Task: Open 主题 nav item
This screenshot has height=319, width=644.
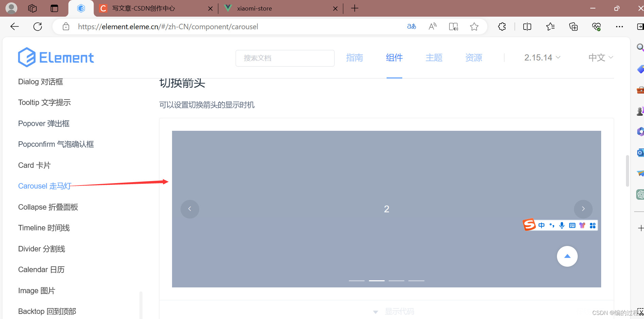Action: click(x=434, y=57)
